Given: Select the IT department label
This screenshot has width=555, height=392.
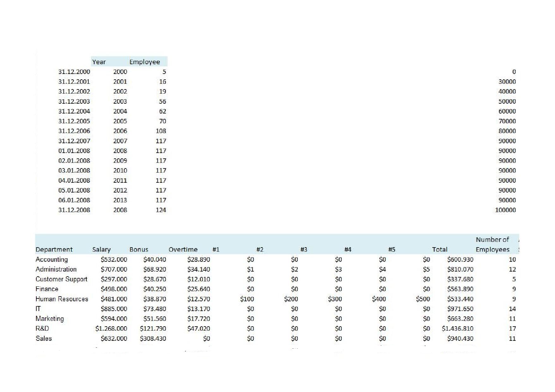Looking at the screenshot, I should [x=38, y=309].
